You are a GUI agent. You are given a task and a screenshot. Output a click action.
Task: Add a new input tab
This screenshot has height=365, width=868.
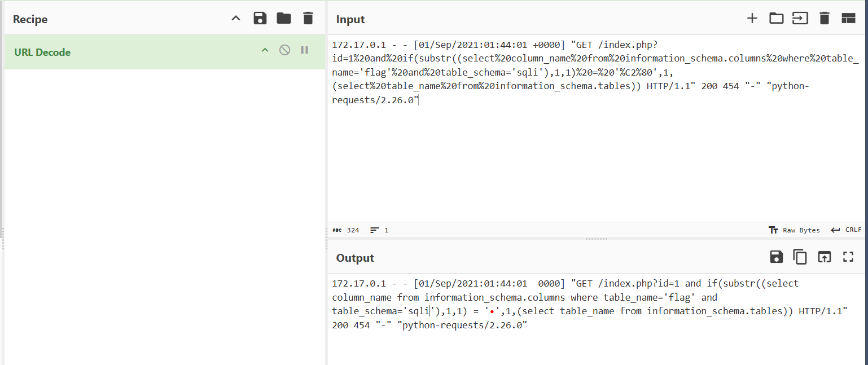(752, 19)
